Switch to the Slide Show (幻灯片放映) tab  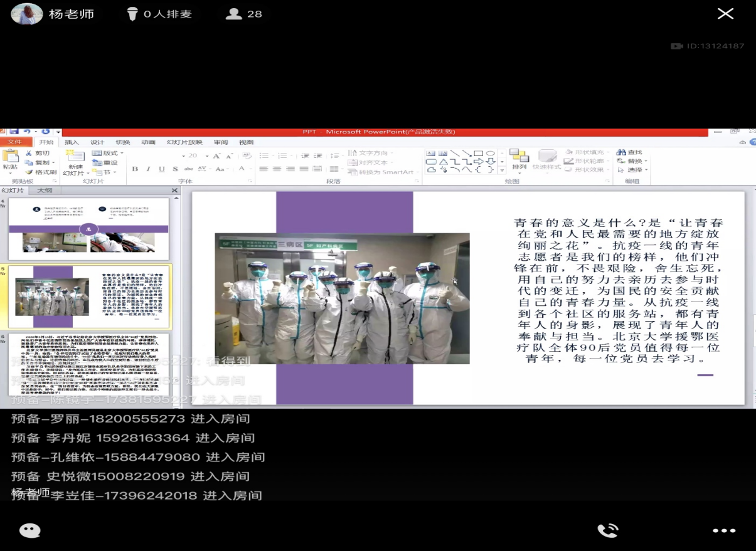point(184,142)
